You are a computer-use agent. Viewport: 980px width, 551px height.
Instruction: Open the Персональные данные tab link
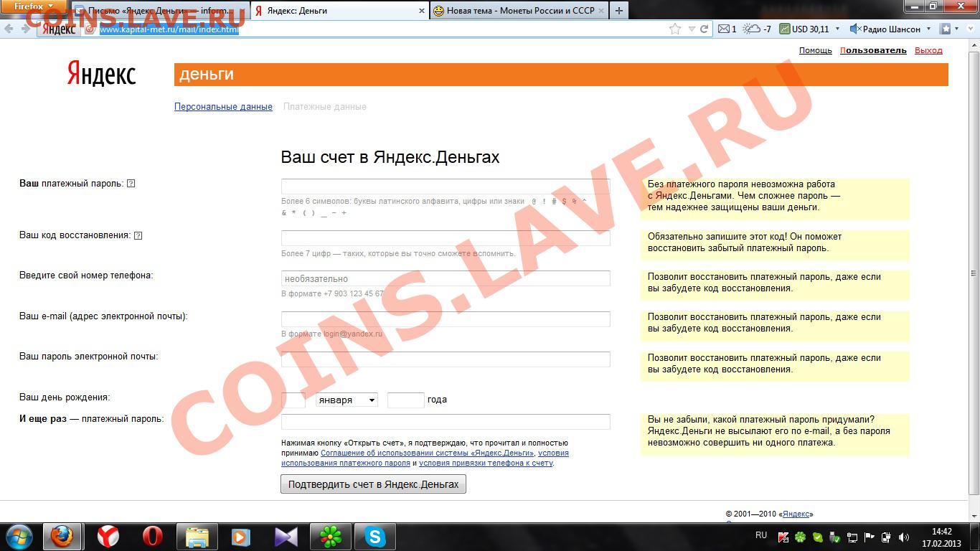223,107
